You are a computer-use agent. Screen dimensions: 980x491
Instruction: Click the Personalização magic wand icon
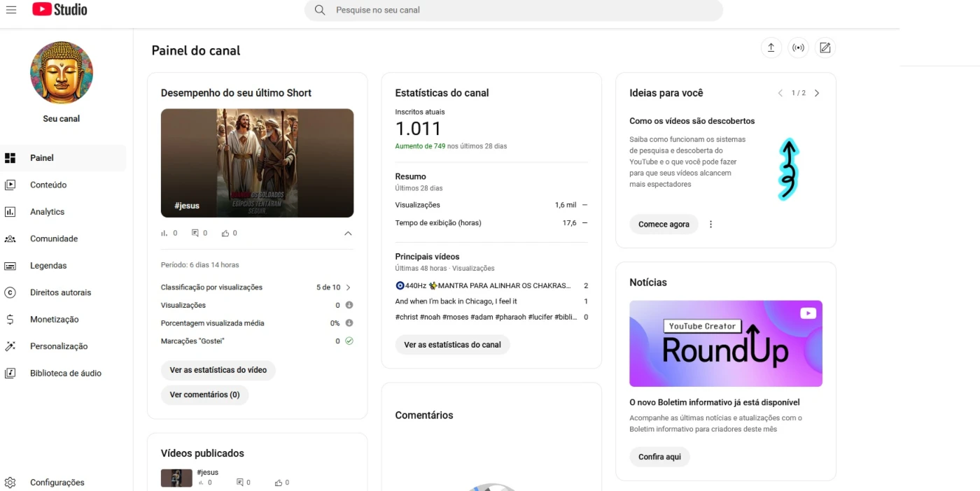pyautogui.click(x=10, y=346)
